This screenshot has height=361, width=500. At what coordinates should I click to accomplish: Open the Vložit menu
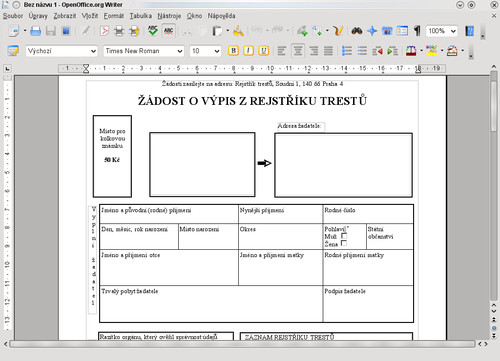(90, 16)
